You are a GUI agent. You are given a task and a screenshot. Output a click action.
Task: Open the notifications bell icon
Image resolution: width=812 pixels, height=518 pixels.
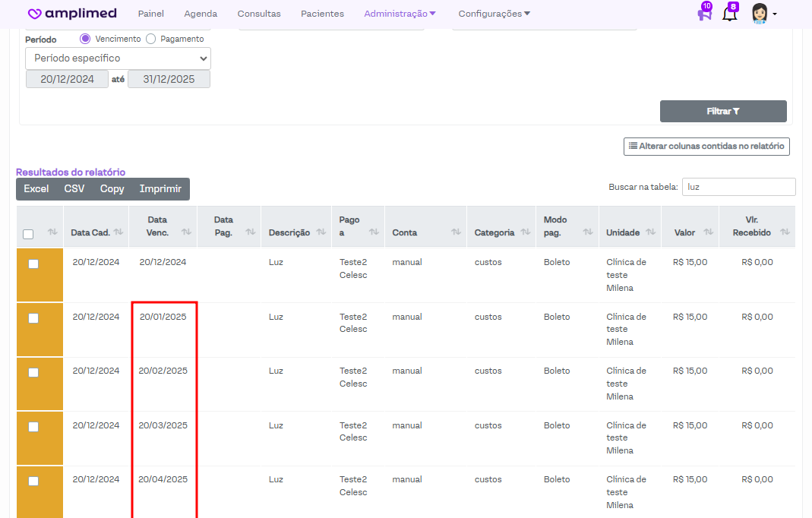click(729, 14)
